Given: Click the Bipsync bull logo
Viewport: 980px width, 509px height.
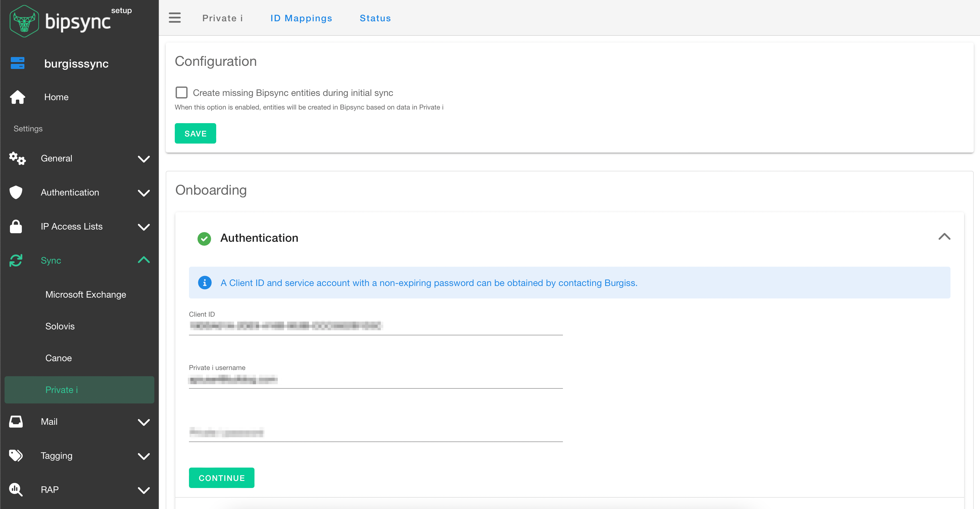Looking at the screenshot, I should [24, 21].
